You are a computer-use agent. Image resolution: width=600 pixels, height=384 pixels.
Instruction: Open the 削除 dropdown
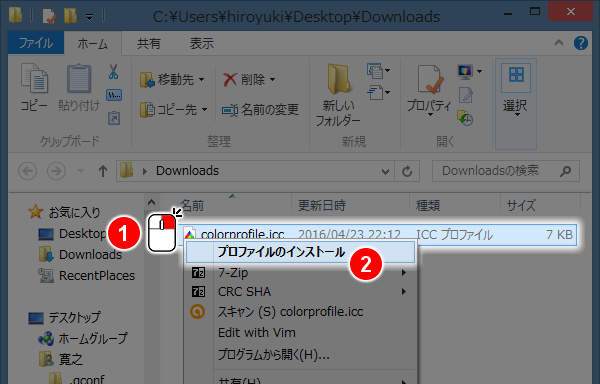click(249, 80)
